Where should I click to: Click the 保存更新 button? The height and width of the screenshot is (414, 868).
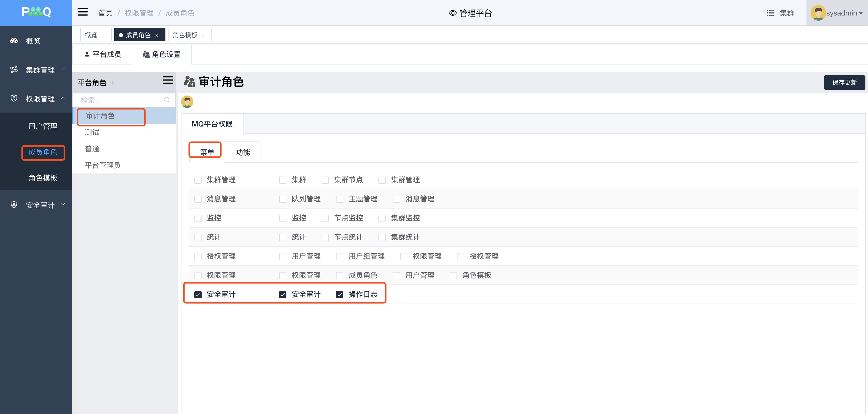pos(844,82)
